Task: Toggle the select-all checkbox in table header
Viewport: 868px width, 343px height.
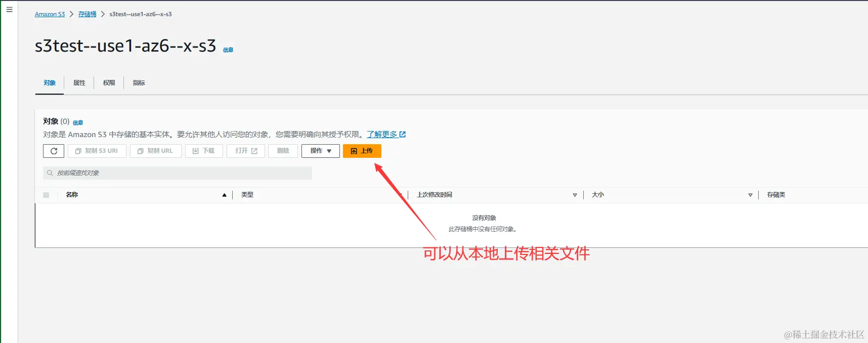Action: 46,195
